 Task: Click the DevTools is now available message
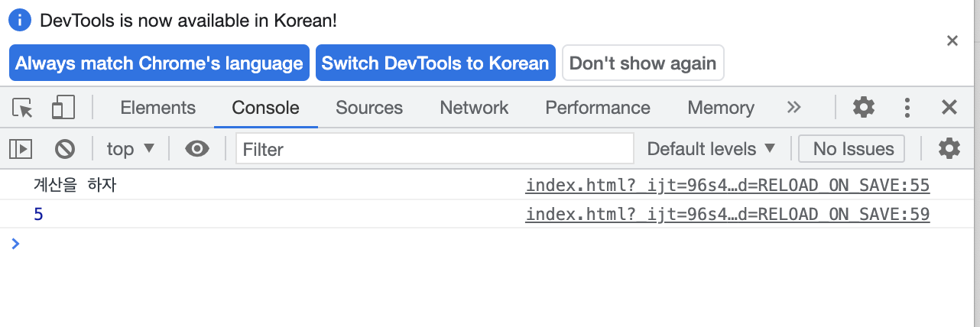pyautogui.click(x=188, y=21)
